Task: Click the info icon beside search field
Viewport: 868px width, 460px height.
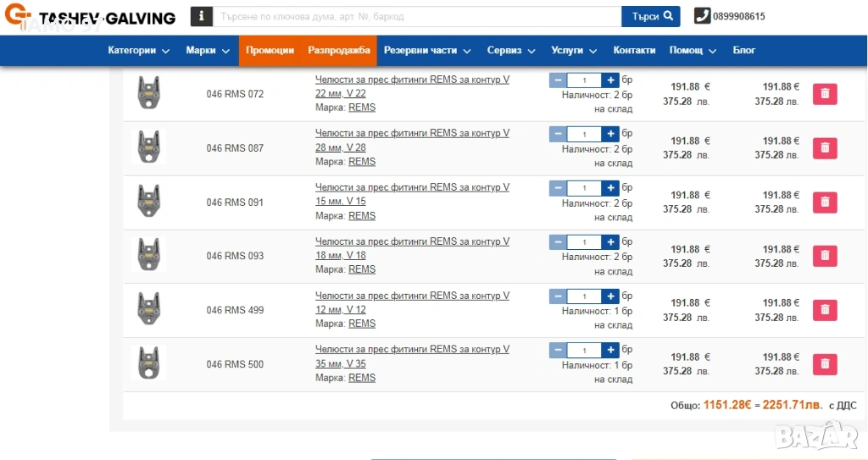Action: (201, 16)
